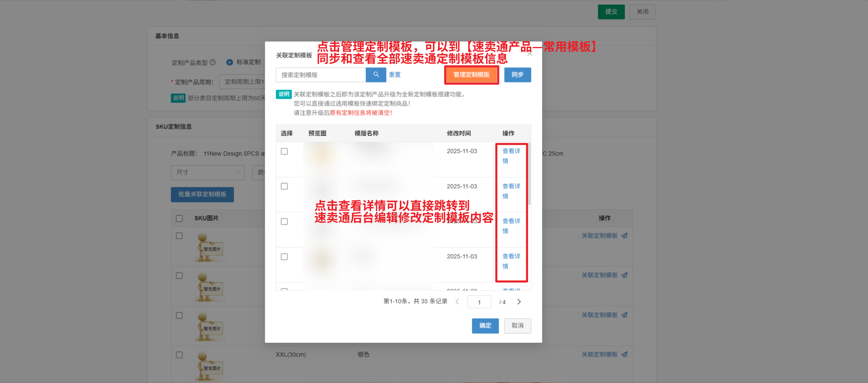Image resolution: width=868 pixels, height=383 pixels.
Task: Click the green 提交 button
Action: 611,12
